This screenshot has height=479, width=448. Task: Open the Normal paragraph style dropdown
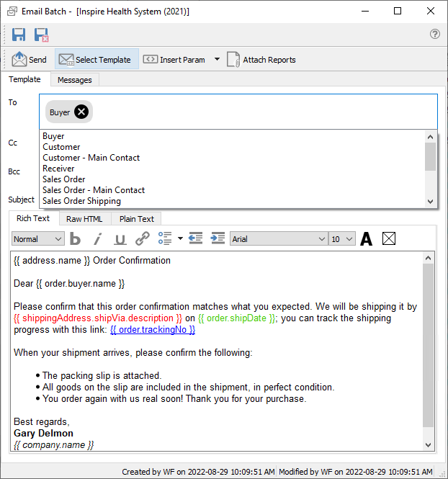[x=38, y=239]
